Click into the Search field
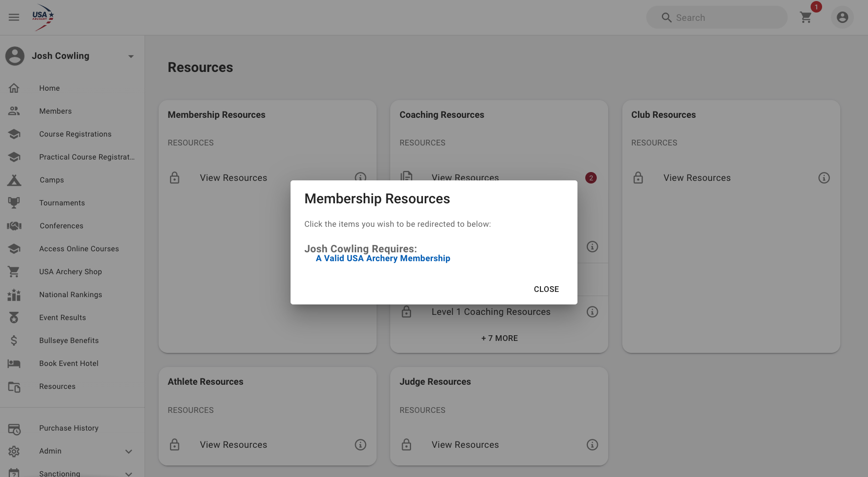The width and height of the screenshot is (868, 477). coord(717,17)
